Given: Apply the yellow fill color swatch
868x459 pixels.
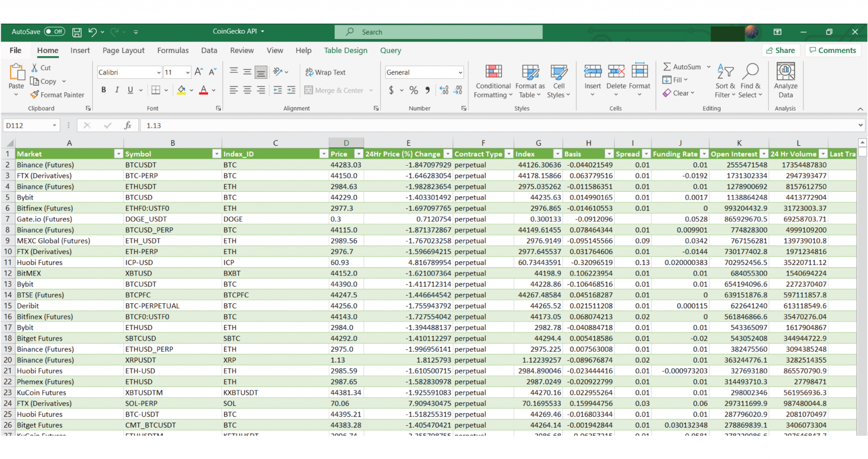Looking at the screenshot, I should tap(181, 90).
